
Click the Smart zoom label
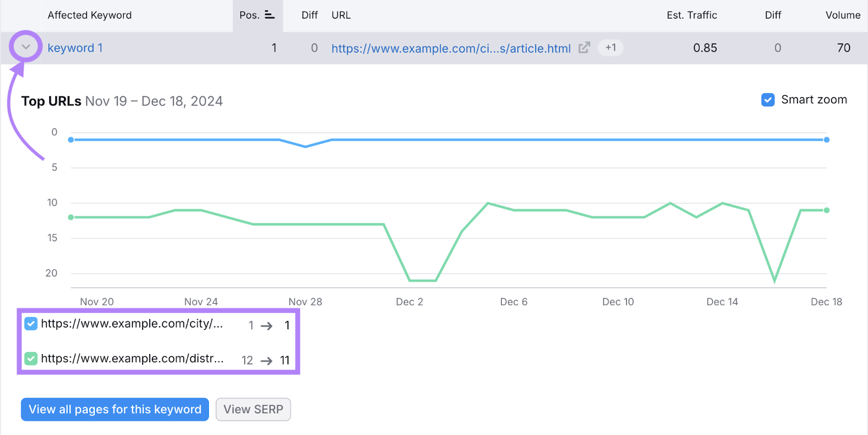pyautogui.click(x=814, y=100)
